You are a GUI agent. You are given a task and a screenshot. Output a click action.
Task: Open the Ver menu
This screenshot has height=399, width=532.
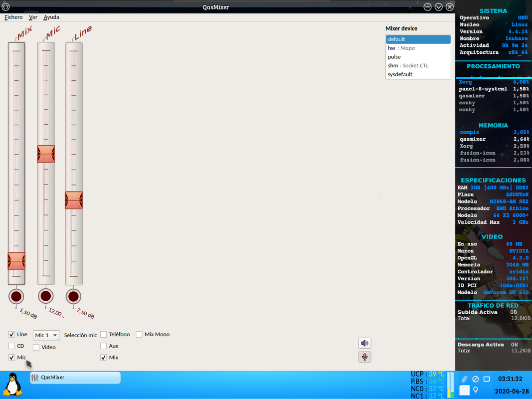tap(33, 17)
